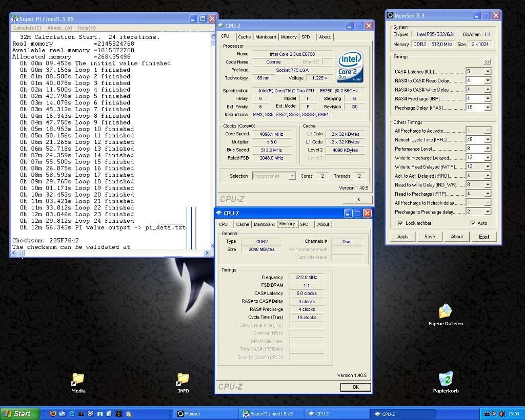Switch to CPU tab in CPU-Z memory window

coord(224,224)
